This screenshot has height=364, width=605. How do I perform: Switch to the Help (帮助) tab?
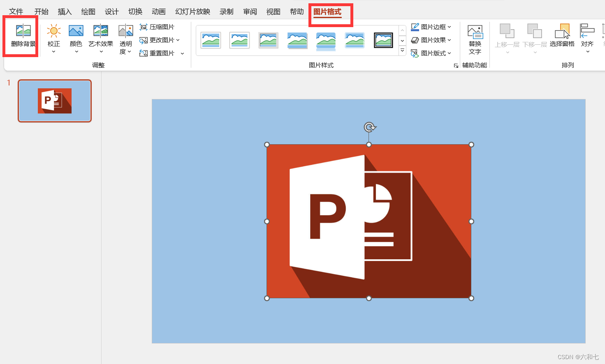point(297,12)
